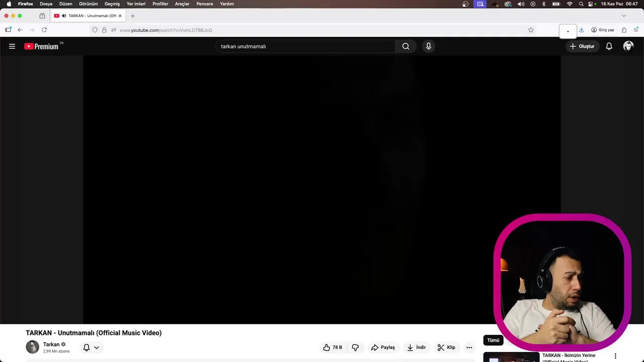Open Firefox extensions puzzle icon
This screenshot has height=362, width=644.
click(624, 30)
